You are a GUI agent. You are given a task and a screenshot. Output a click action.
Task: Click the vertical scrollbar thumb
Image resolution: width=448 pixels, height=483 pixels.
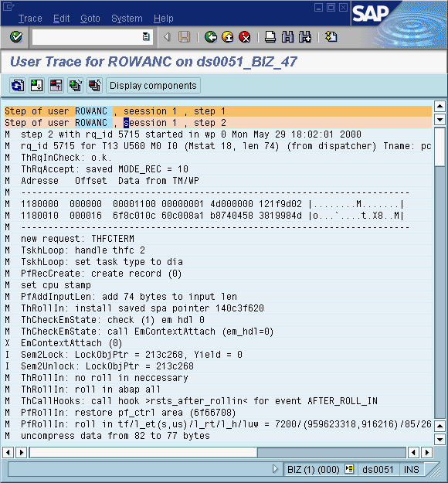[440, 147]
